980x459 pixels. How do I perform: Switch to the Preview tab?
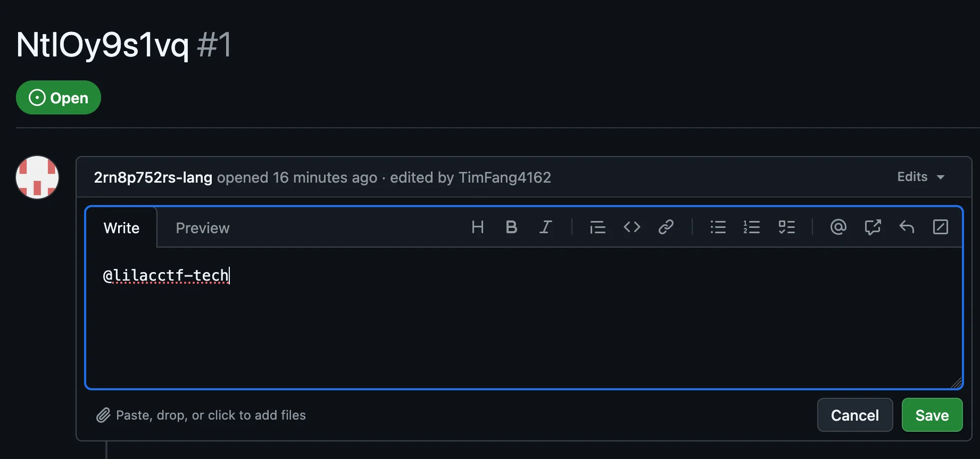tap(203, 228)
